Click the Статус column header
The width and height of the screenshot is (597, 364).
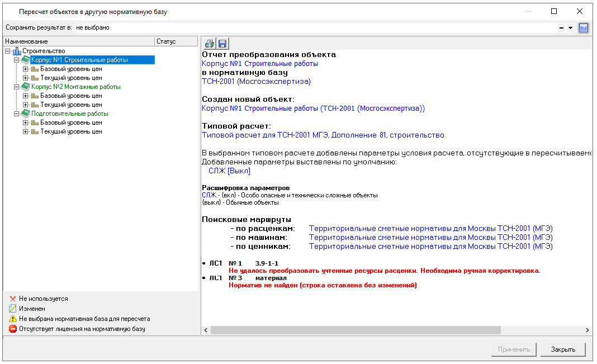[x=176, y=41]
